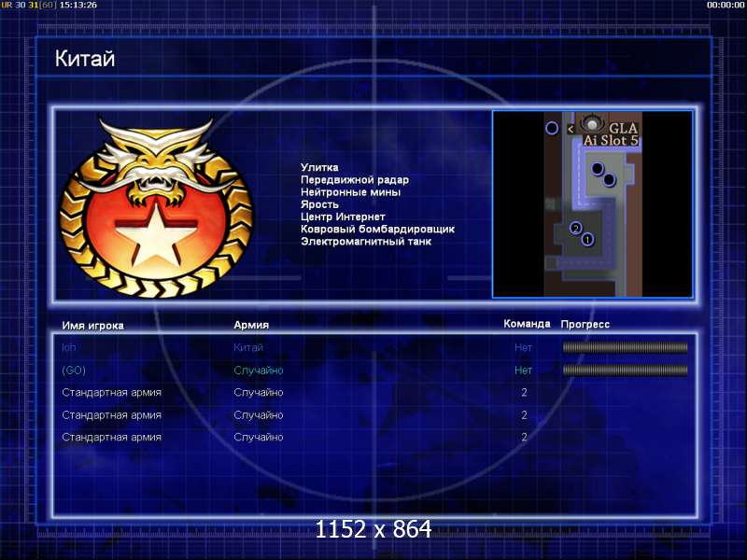
Task: Click army 'Китай' in loh's row
Action: [248, 347]
